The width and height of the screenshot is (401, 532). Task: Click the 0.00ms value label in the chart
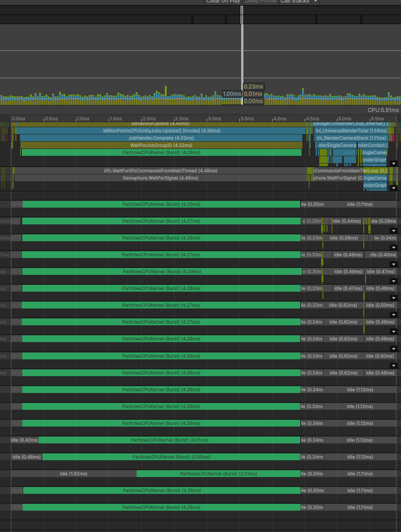coord(253,101)
